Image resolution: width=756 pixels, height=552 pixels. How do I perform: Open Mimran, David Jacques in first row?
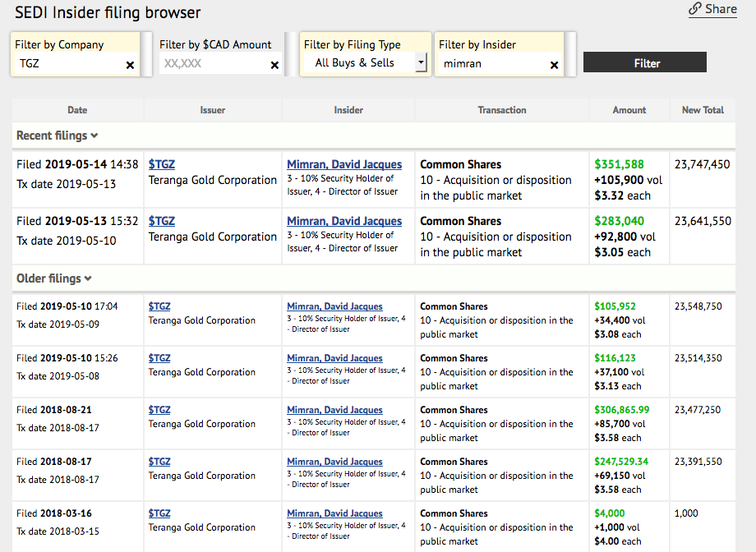point(344,164)
